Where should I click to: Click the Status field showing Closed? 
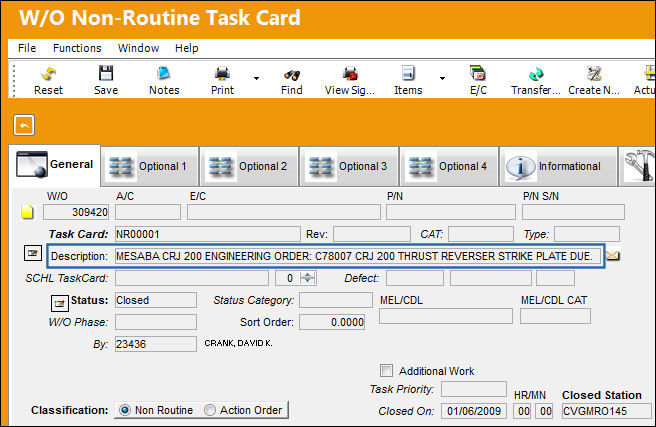pyautogui.click(x=156, y=300)
